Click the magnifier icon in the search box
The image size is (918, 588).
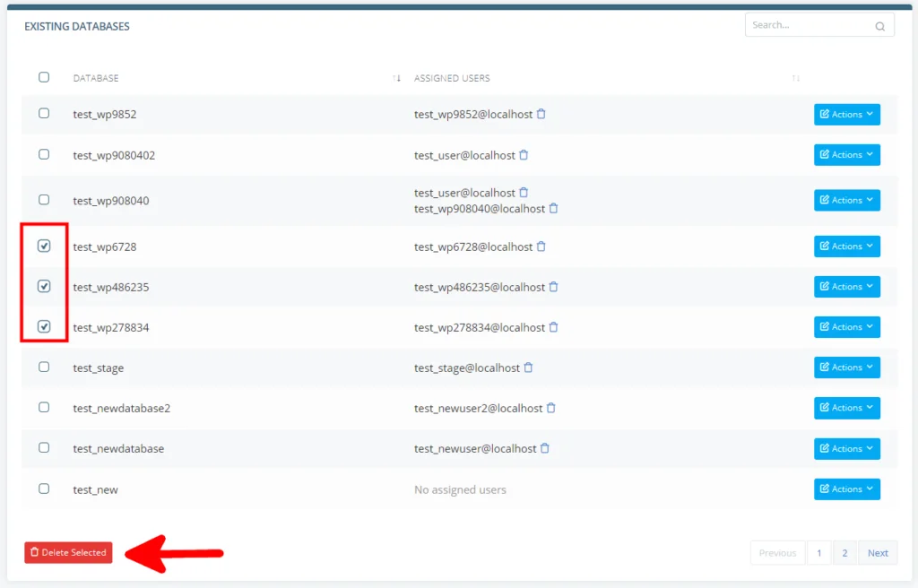pos(880,25)
